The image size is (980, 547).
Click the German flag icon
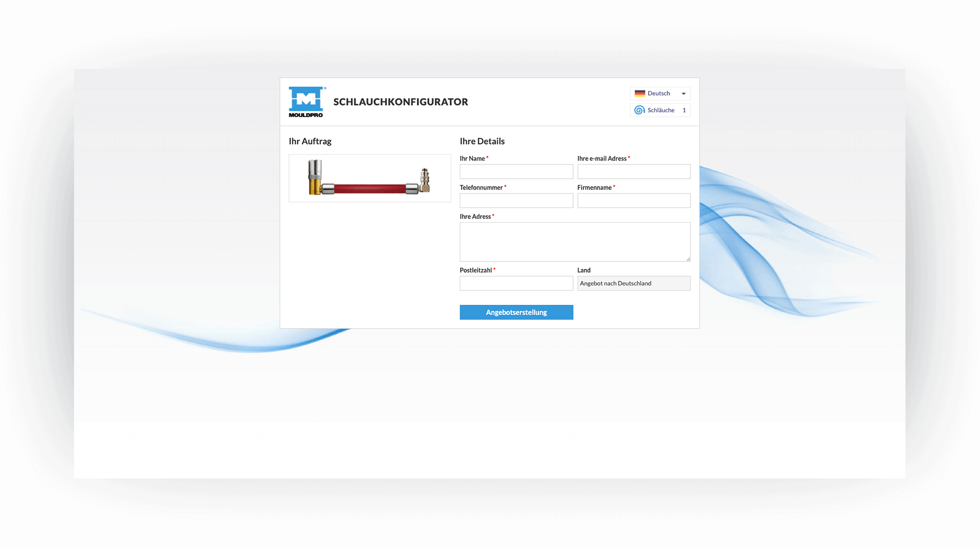pyautogui.click(x=640, y=93)
